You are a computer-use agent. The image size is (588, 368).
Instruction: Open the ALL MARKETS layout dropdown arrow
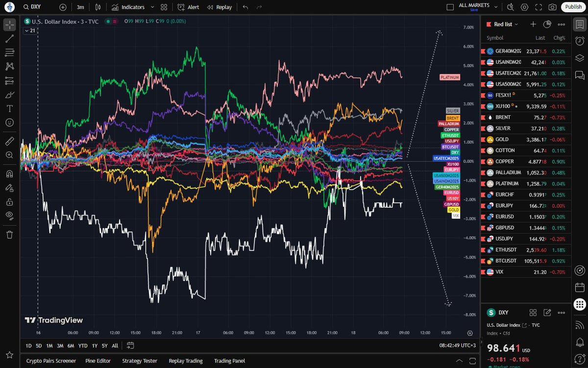click(x=497, y=7)
